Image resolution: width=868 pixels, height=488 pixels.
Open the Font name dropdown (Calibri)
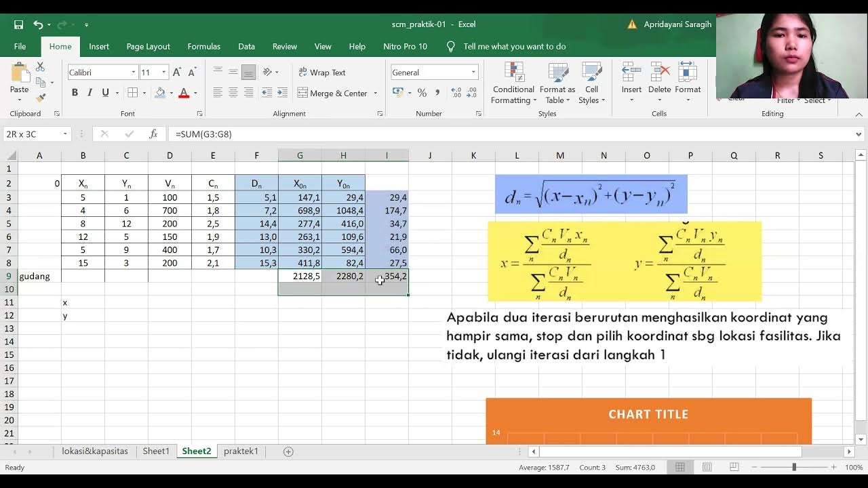point(134,73)
